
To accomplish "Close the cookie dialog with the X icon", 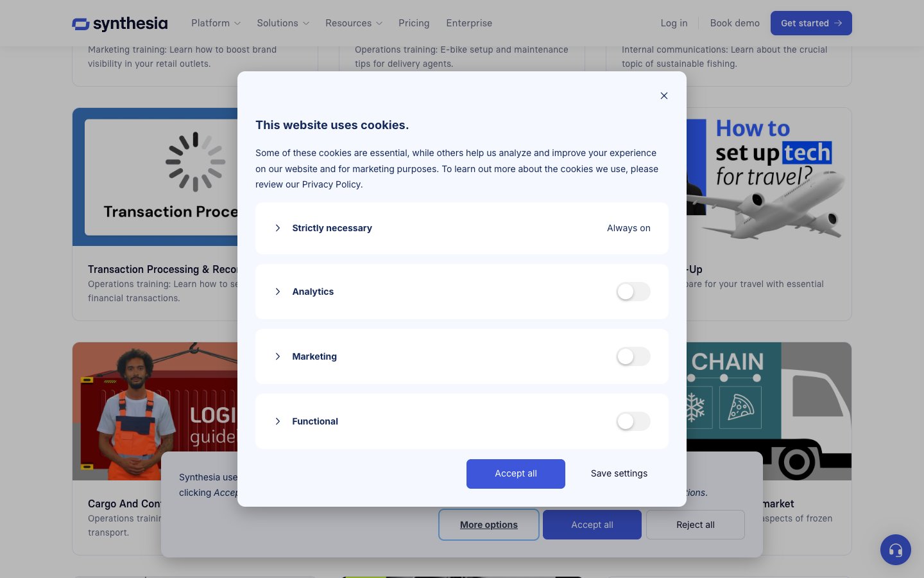I will pyautogui.click(x=664, y=96).
